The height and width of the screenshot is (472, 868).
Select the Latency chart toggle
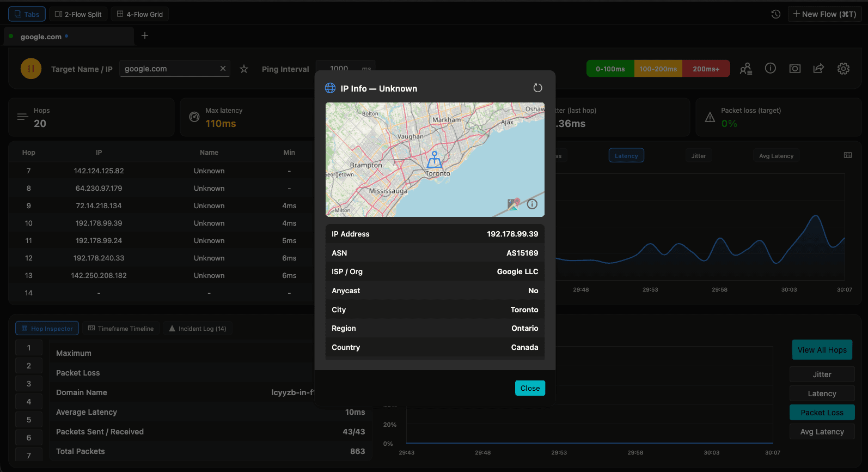coord(626,156)
